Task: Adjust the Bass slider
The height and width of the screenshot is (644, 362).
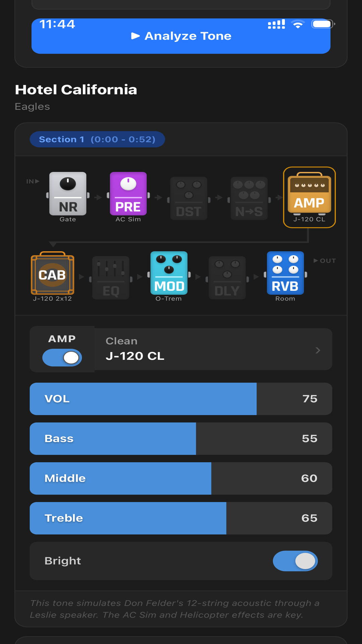Action: 181,439
